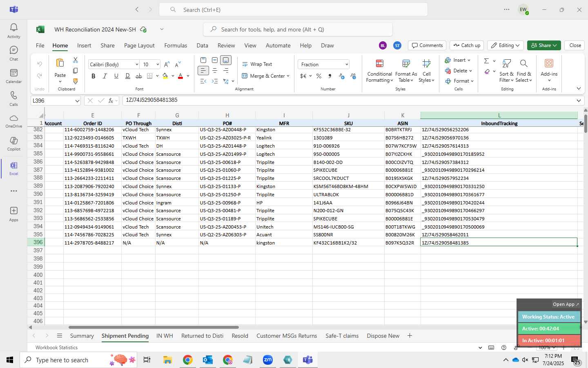Screen dimensions: 588x368
Task: Decrease indent in the cell
Action: tap(203, 81)
